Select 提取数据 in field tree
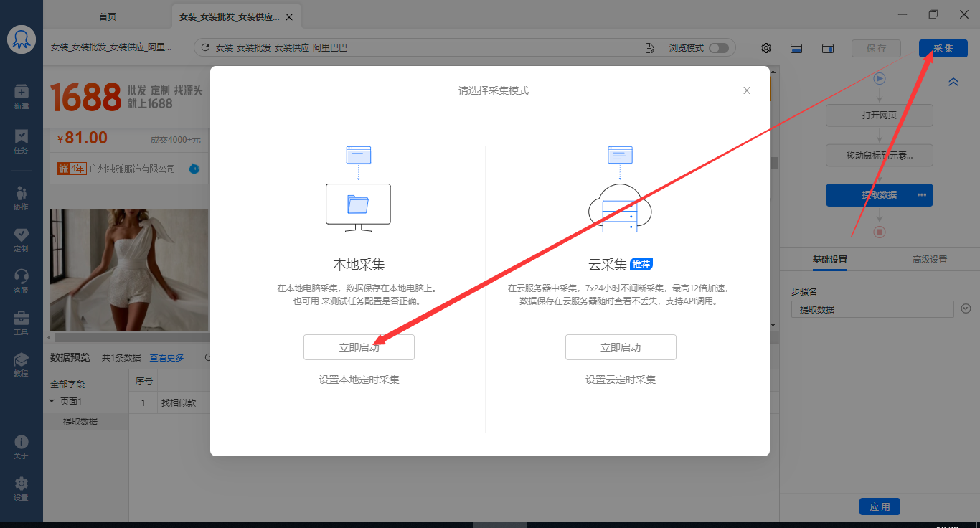This screenshot has width=980, height=528. click(80, 421)
